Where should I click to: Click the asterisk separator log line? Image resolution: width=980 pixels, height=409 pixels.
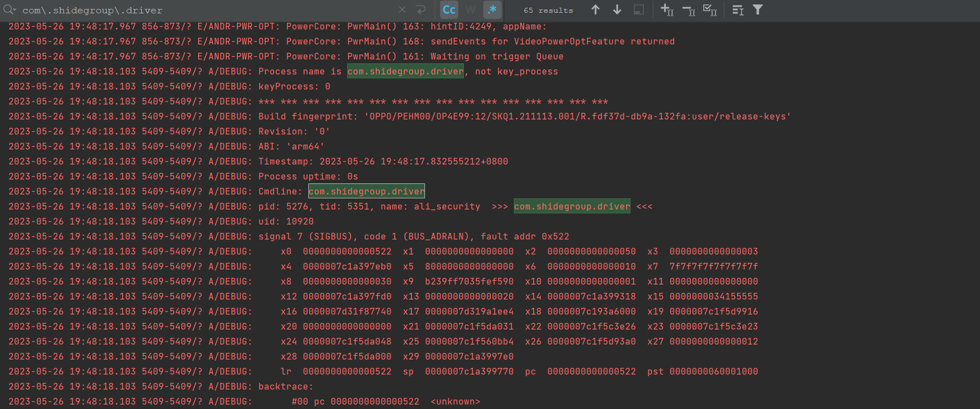pyautogui.click(x=308, y=101)
